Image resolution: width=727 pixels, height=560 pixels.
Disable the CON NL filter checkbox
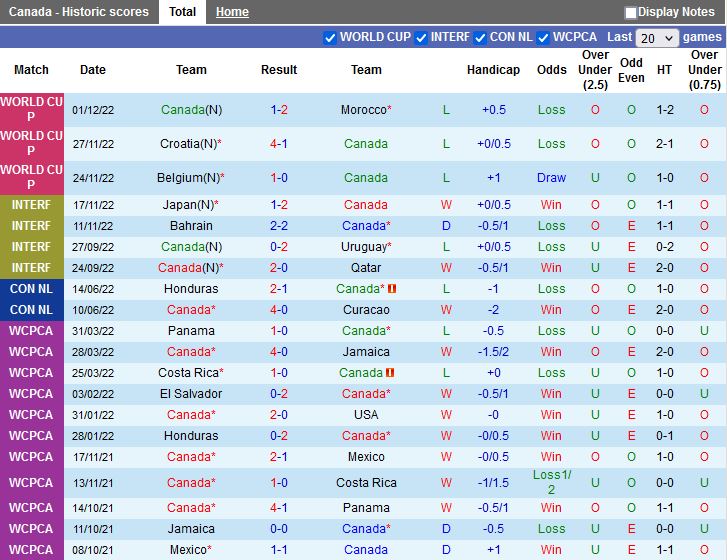pos(481,38)
